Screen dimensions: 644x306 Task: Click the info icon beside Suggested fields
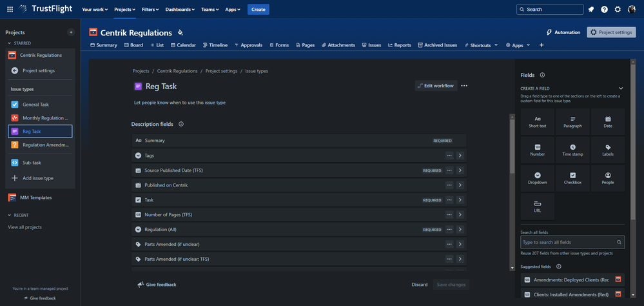pos(558,267)
